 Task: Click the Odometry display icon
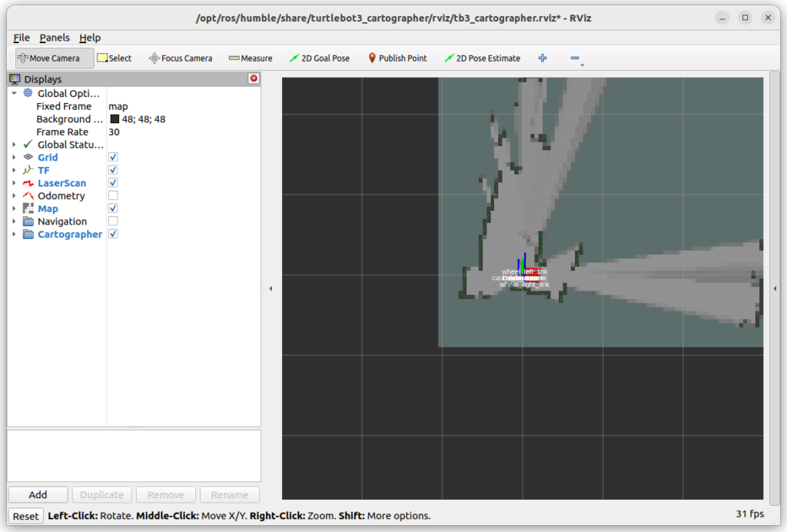pos(28,196)
